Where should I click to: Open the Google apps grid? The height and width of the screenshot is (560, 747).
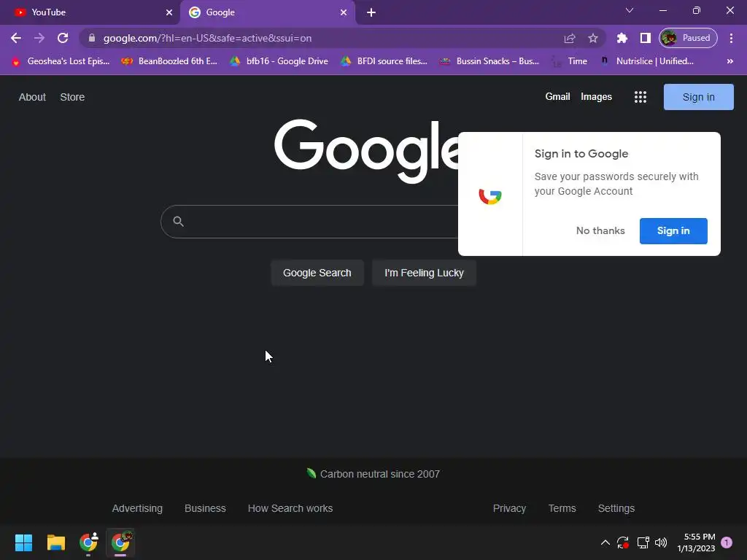click(x=640, y=97)
